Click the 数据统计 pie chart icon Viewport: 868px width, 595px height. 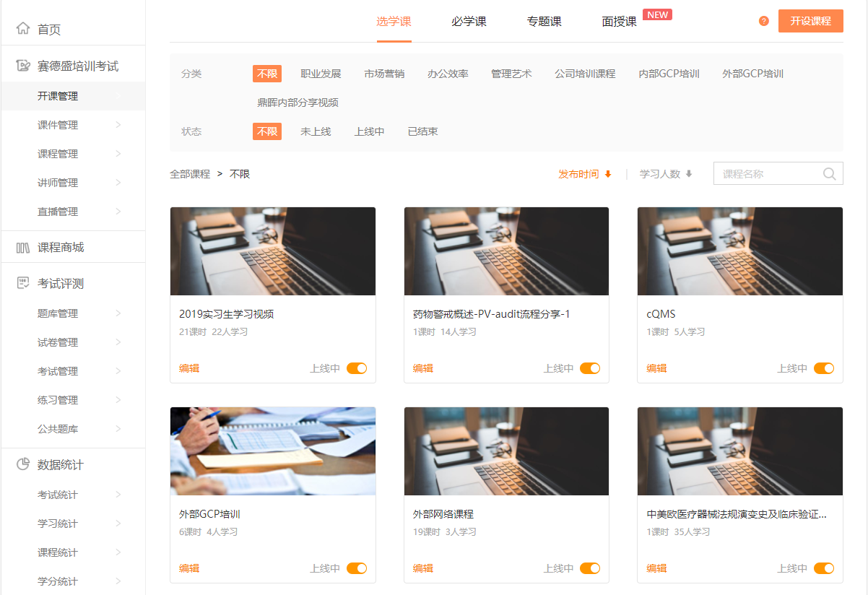pos(23,464)
